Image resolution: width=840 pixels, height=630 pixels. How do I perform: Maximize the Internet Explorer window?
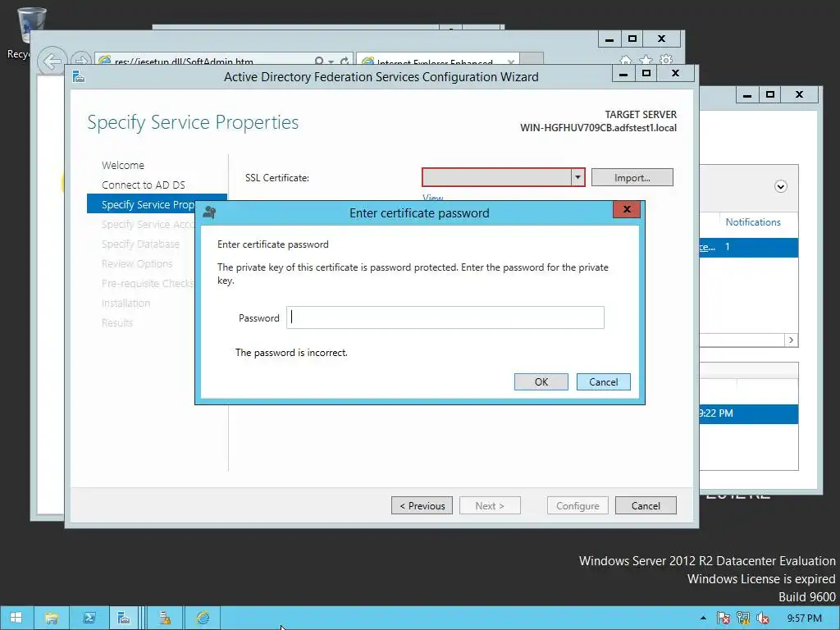tap(632, 39)
